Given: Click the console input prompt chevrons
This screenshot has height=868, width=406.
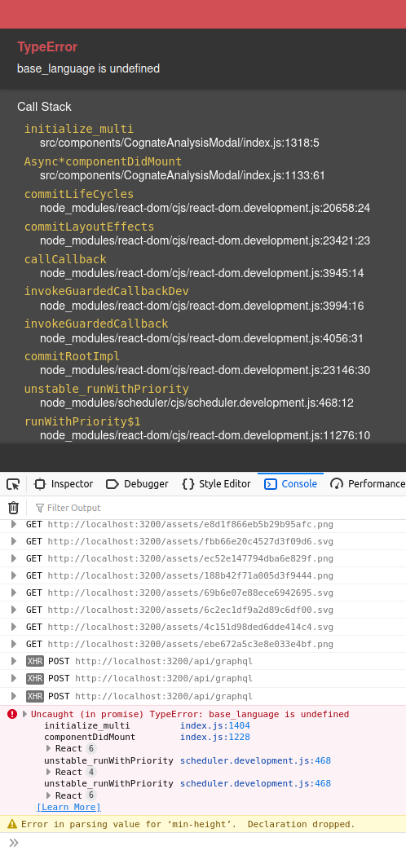Looking at the screenshot, I should [x=14, y=843].
